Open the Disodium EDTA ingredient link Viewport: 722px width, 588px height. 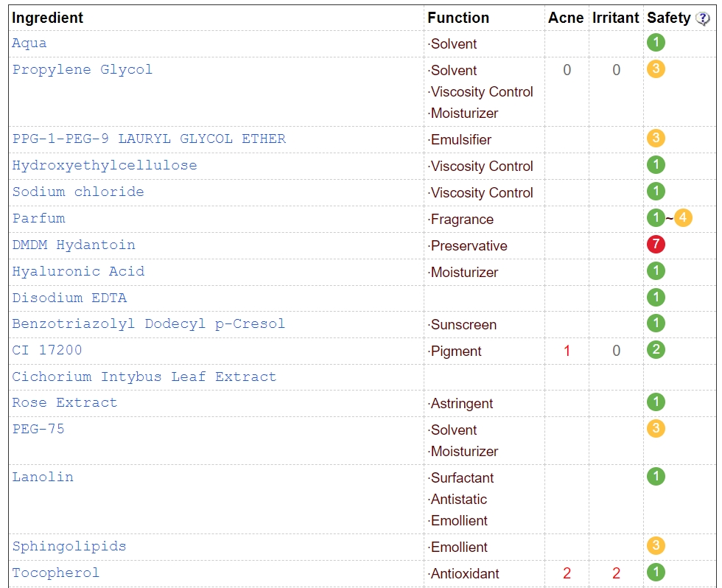pos(69,298)
